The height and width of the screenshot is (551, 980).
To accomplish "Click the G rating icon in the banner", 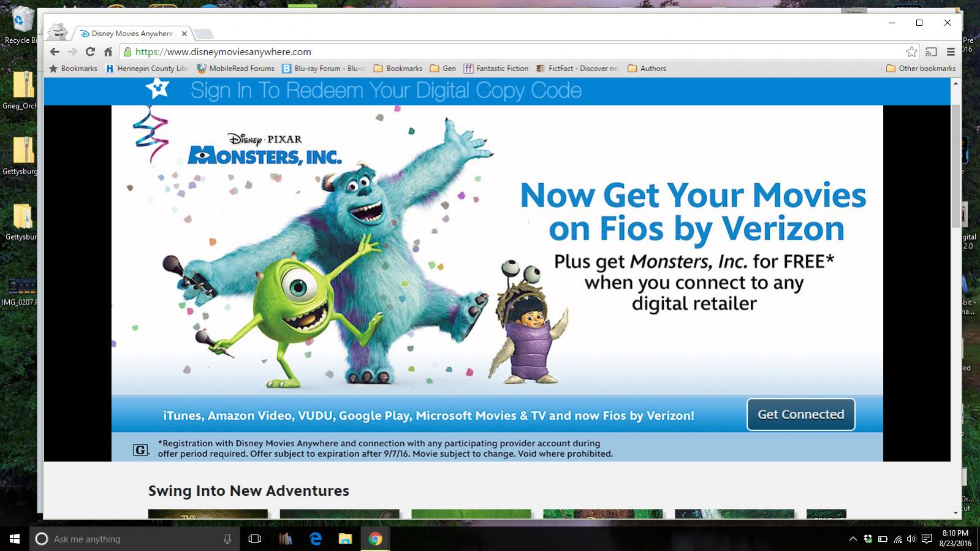I will click(x=140, y=450).
